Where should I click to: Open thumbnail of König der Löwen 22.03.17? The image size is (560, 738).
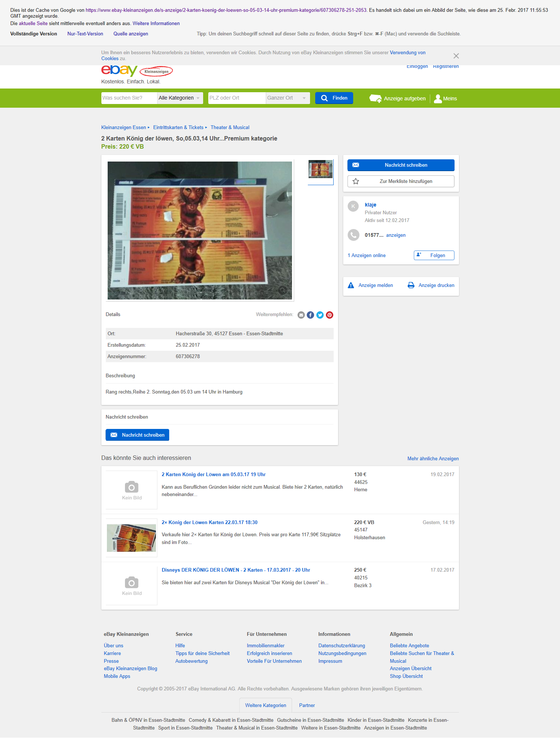132,538
